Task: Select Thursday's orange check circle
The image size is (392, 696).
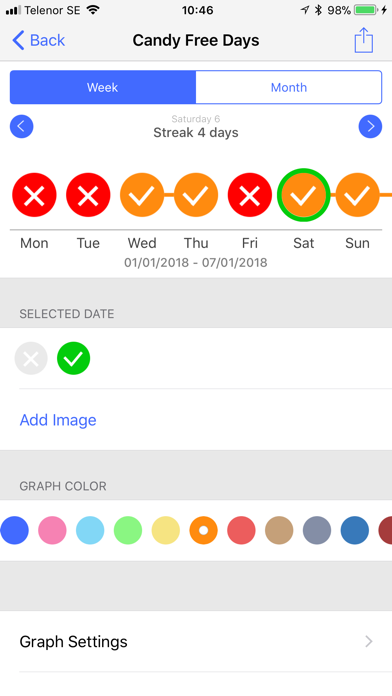Action: point(196,195)
